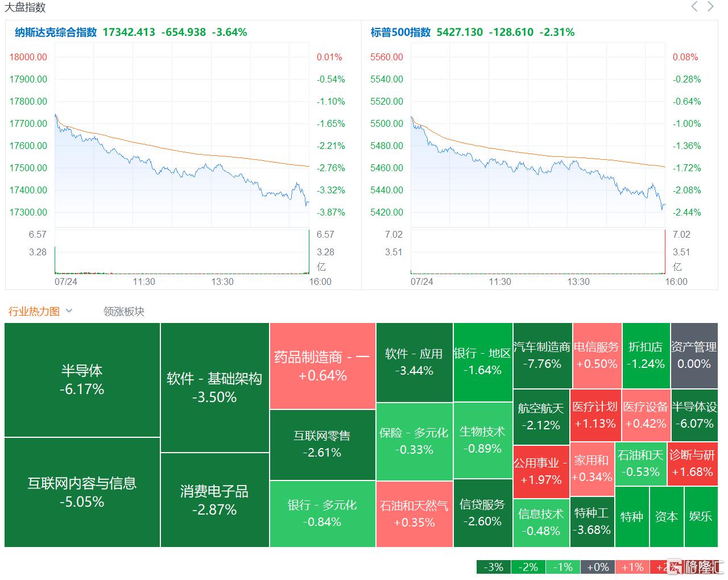Click the 药品制造商 +0.64% tile
The width and height of the screenshot is (728, 580).
(x=322, y=366)
